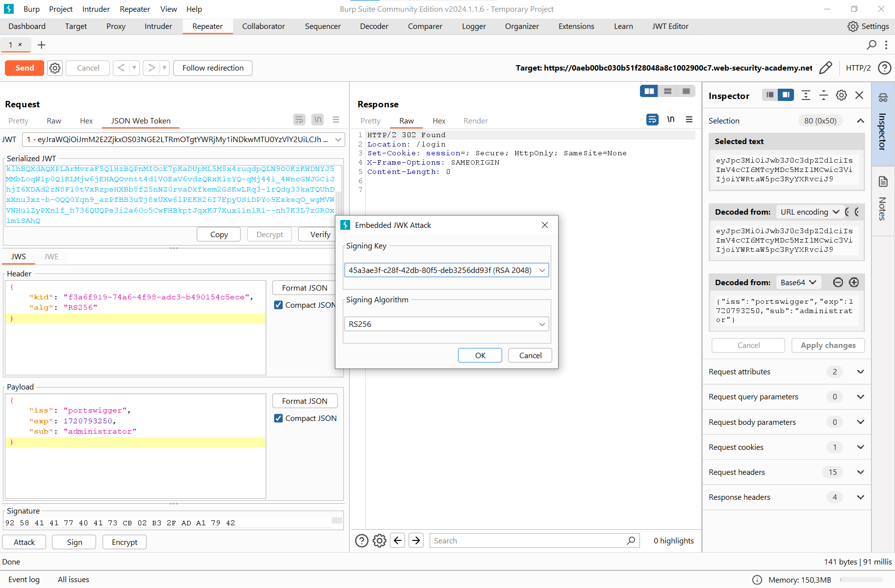Viewport: 895px width, 588px height.
Task: Dock Inspector layout to the left icon
Action: point(770,95)
